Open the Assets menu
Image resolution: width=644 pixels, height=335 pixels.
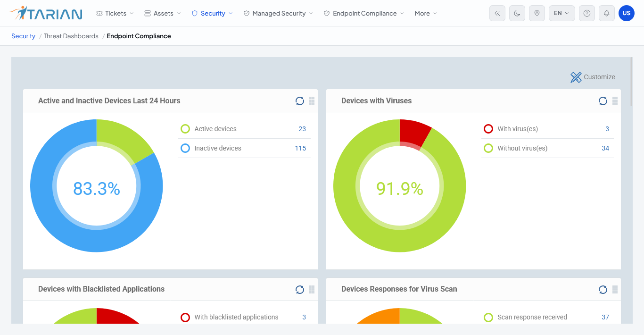click(x=163, y=13)
